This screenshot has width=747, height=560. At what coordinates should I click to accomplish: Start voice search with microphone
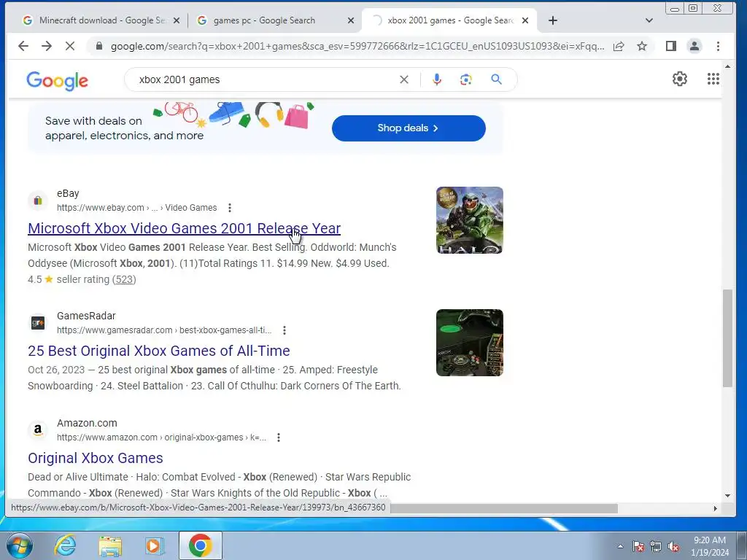pyautogui.click(x=436, y=79)
